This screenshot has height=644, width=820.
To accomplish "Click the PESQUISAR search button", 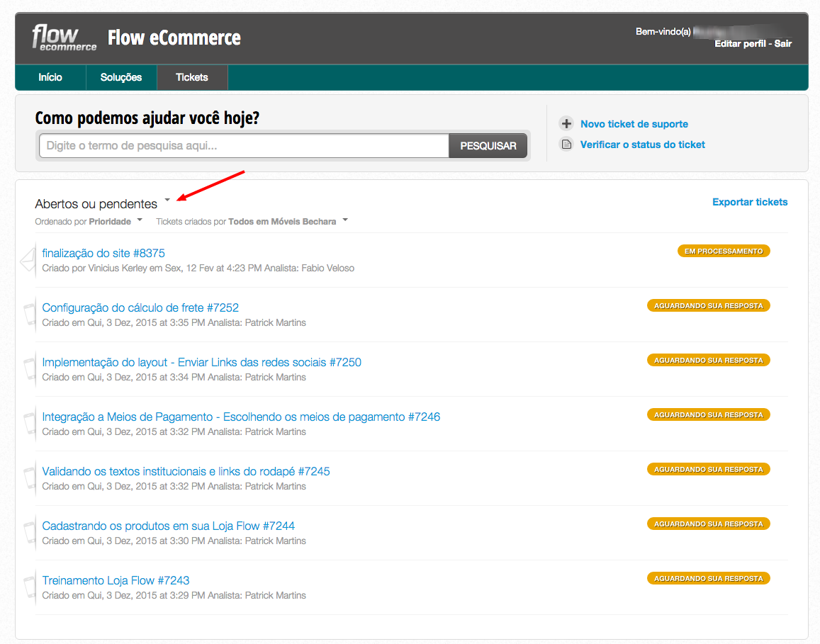I will (488, 146).
